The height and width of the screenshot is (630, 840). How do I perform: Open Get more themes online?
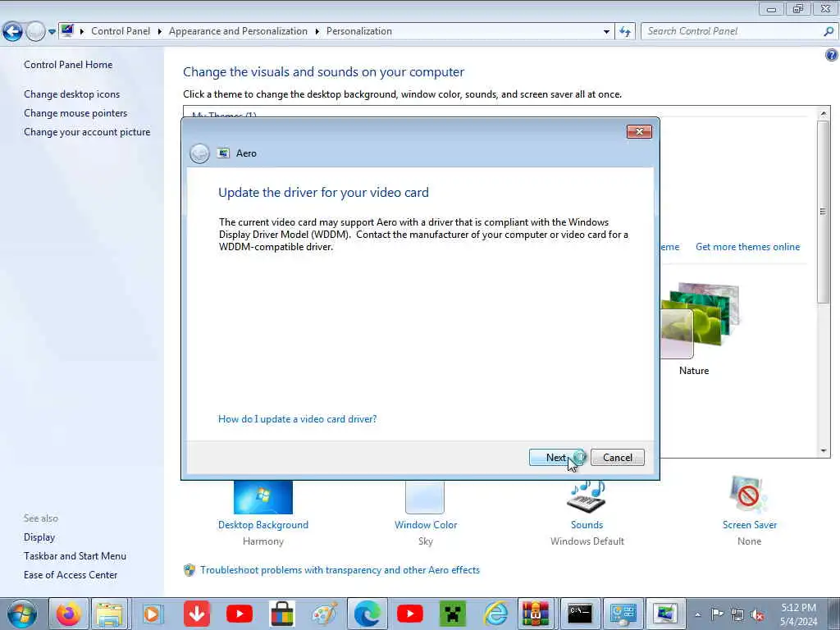coord(747,247)
